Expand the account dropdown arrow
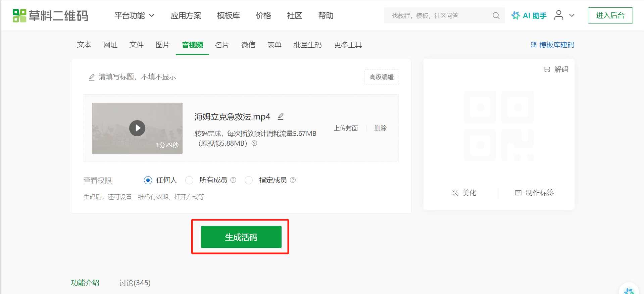Image resolution: width=644 pixels, height=294 pixels. point(572,15)
